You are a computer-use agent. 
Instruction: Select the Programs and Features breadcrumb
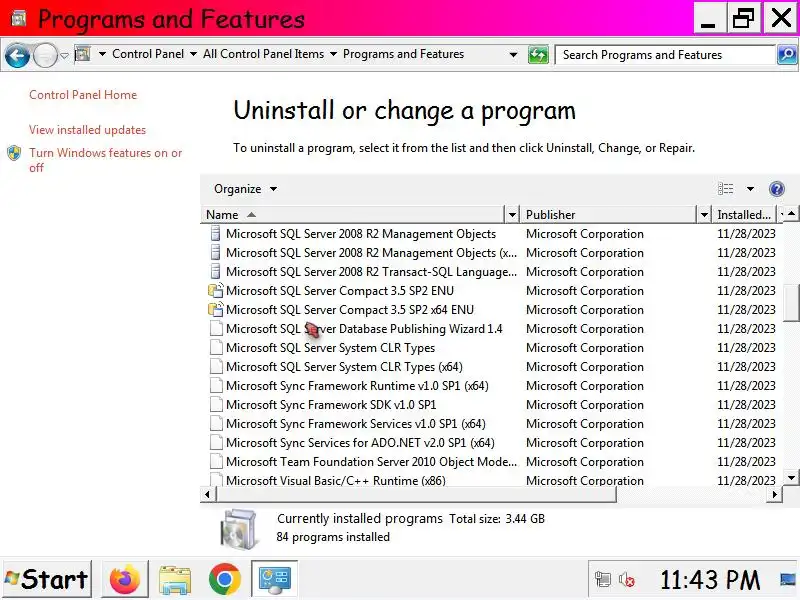pyautogui.click(x=404, y=54)
